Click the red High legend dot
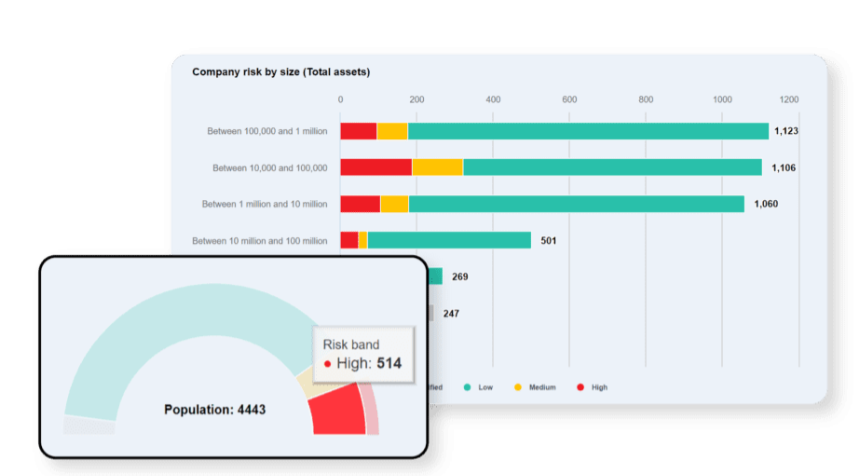861x476 pixels. point(580,387)
